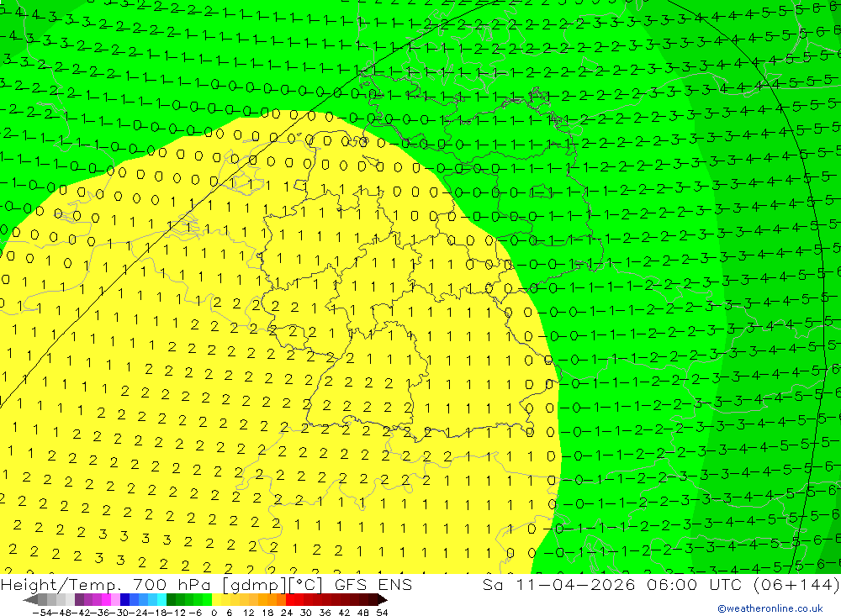Click the yellow 0 degree legend swatch
Viewport: 841px width, 616px height.
[217, 599]
